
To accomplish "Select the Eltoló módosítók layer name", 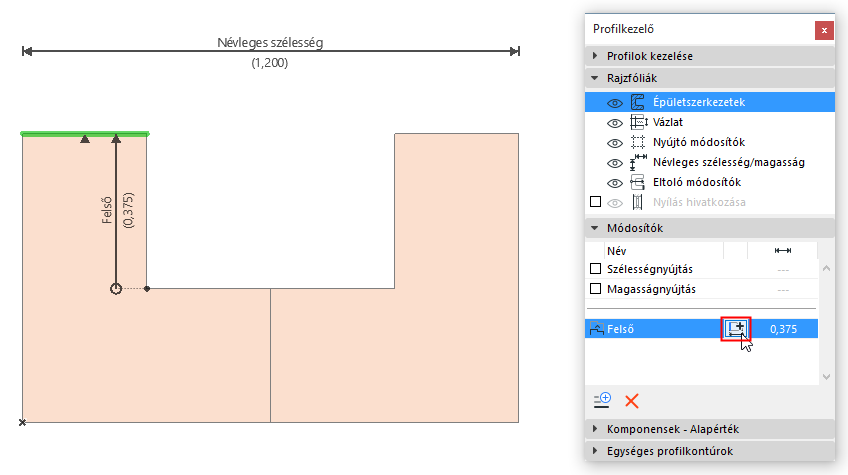I will click(x=697, y=182).
